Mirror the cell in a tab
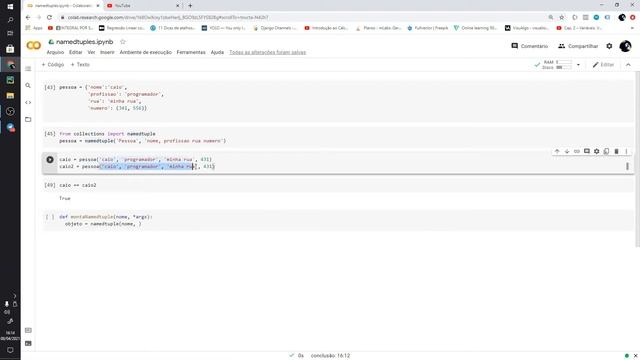Screen dimensions: 640x360 pos(606,151)
